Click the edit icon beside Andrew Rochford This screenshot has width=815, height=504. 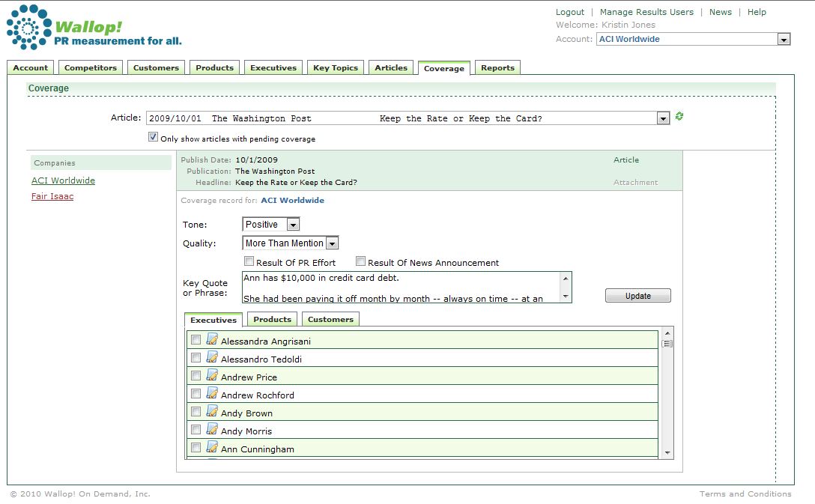(212, 393)
